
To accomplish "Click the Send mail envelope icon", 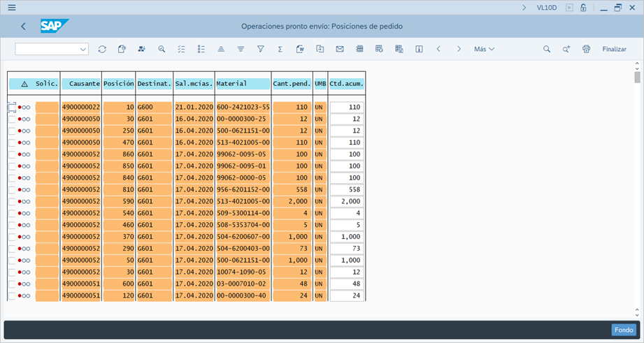I will coord(340,50).
